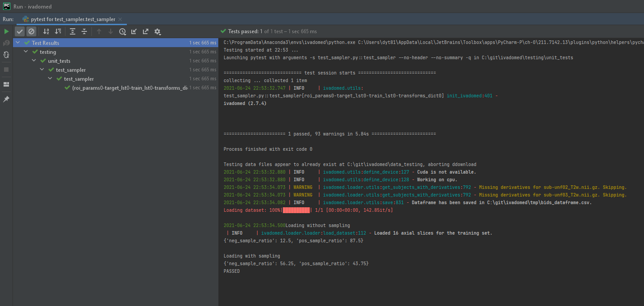The width and height of the screenshot is (644, 306).
Task: Toggle Show Passed tests filter
Action: [20, 31]
